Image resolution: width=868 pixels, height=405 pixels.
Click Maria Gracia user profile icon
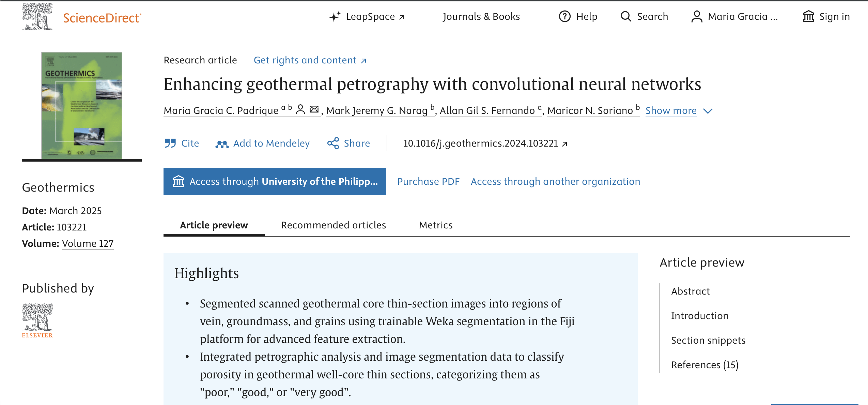click(x=697, y=16)
